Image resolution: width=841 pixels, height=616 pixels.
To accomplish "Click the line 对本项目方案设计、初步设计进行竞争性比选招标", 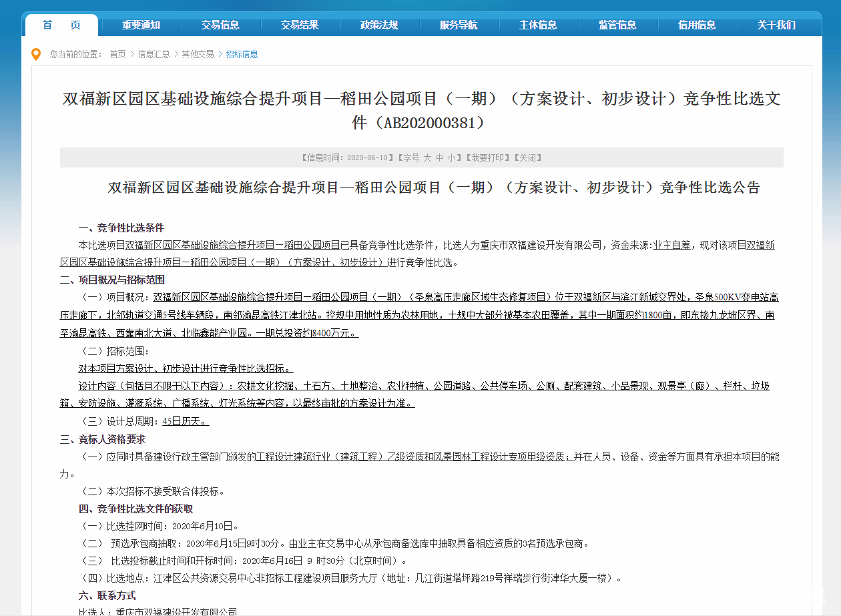I will (x=186, y=368).
